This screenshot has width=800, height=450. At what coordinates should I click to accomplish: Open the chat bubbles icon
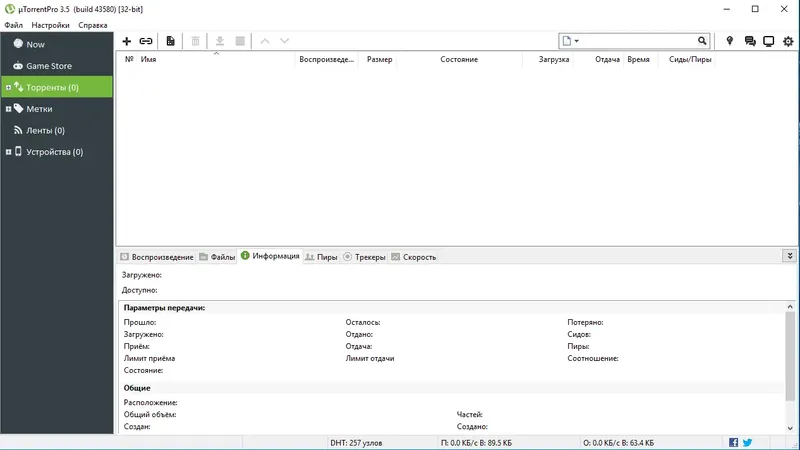[749, 41]
